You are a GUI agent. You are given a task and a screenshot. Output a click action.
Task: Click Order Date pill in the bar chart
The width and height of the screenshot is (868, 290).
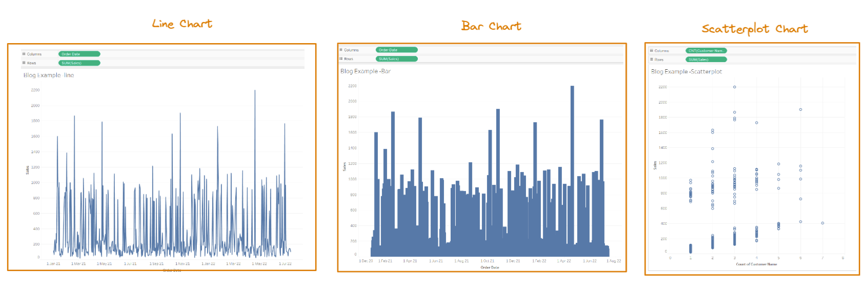(397, 50)
